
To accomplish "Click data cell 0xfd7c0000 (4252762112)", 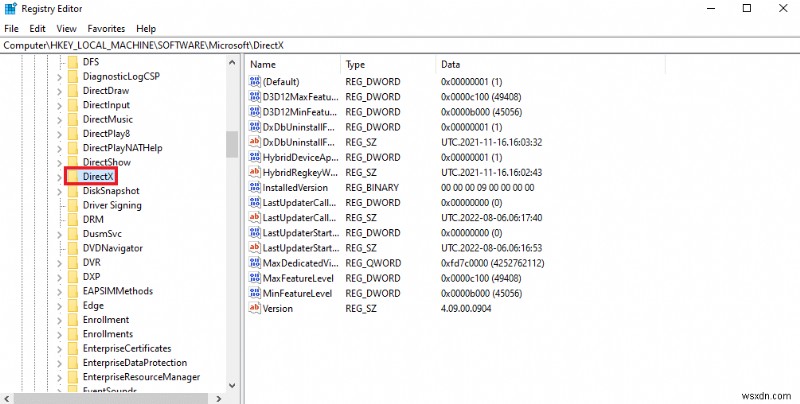I will click(492, 263).
